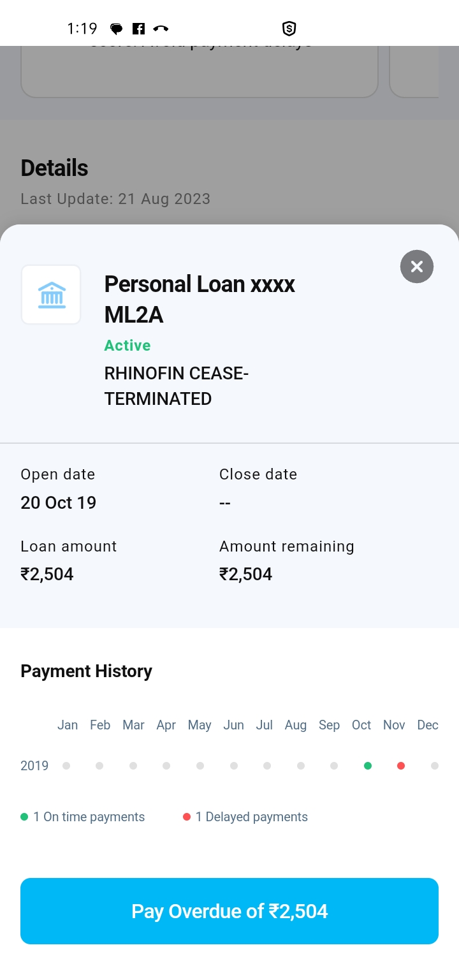Select the green October 2019 payment dot
This screenshot has width=459, height=980.
(368, 766)
